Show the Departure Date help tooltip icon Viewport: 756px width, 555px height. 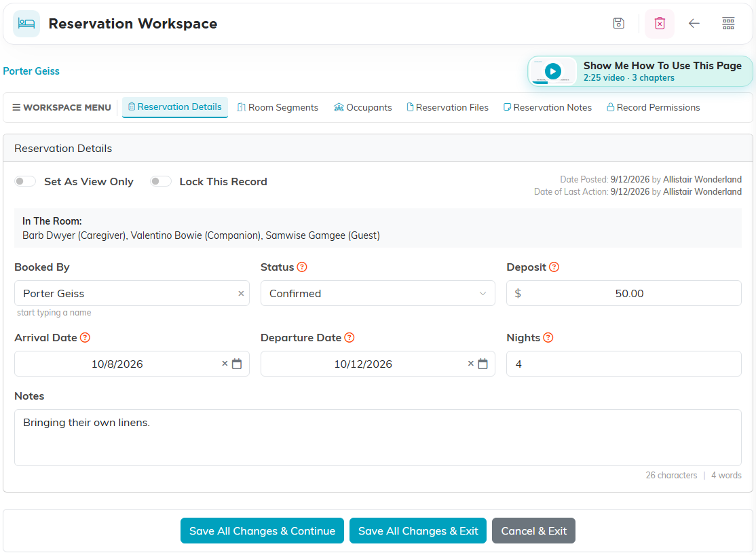click(349, 337)
